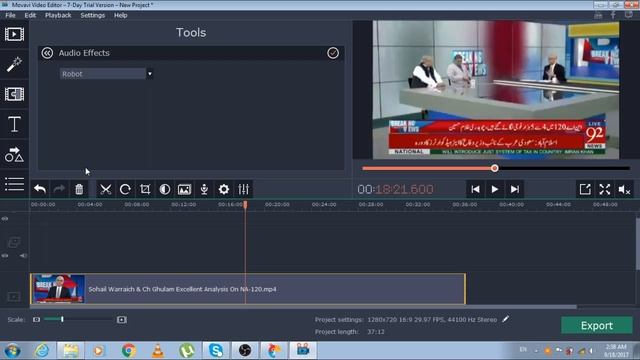Open Google Chrome from taskbar

pos(129,351)
